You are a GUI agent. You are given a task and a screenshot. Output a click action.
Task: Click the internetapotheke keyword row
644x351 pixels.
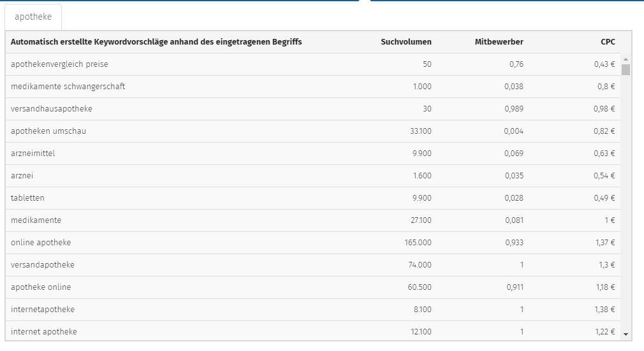pyautogui.click(x=313, y=309)
